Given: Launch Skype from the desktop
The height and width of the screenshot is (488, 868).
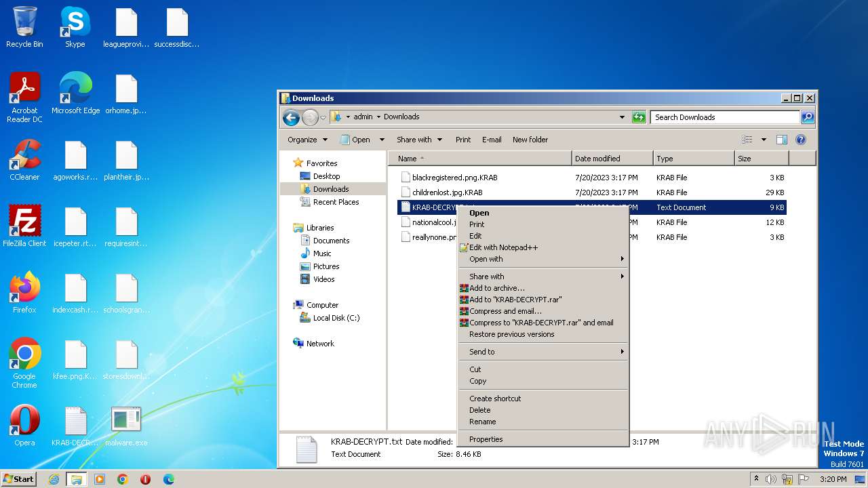Looking at the screenshot, I should point(75,28).
